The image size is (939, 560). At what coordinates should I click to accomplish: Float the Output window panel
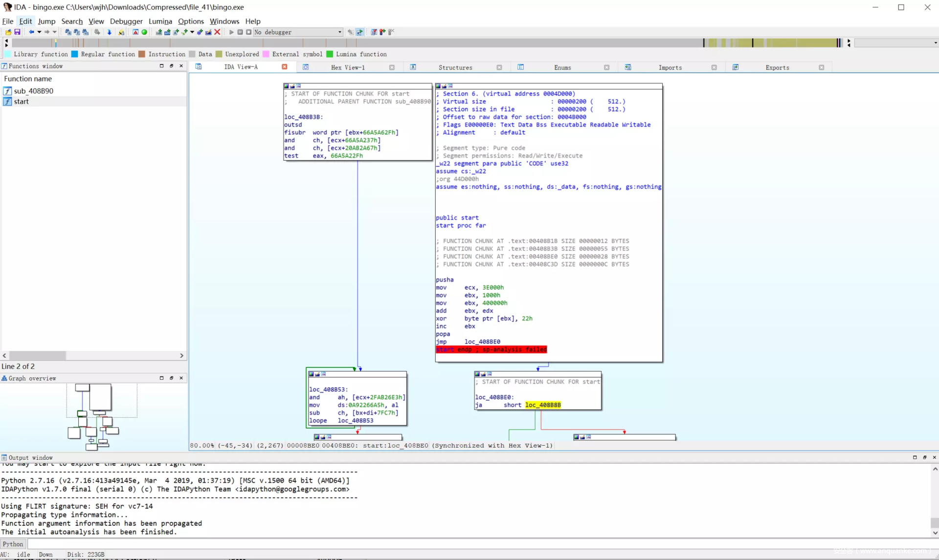point(924,457)
